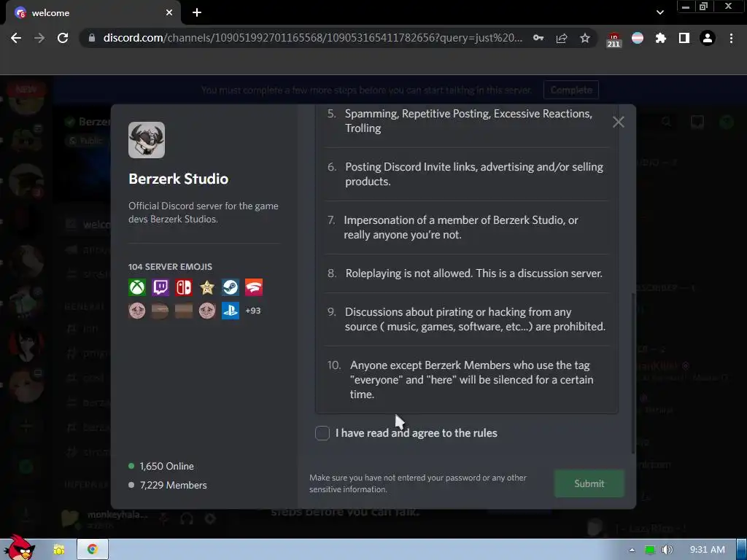Screen dimensions: 747x560
Task: Click the green Submit button
Action: pos(589,483)
